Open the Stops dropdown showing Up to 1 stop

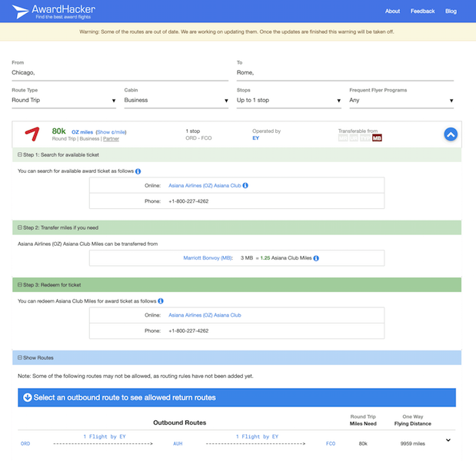(x=288, y=101)
